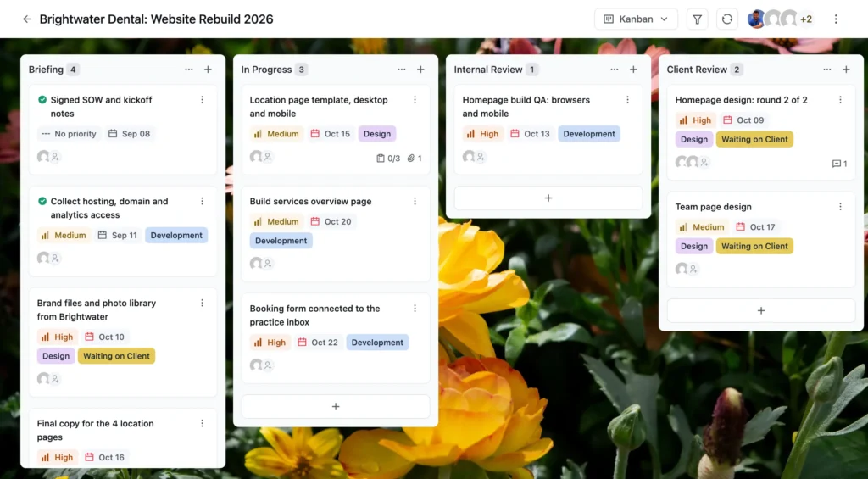Screen dimensions: 868x479
Task: Add assignee on Team page design card
Action: [x=693, y=269]
